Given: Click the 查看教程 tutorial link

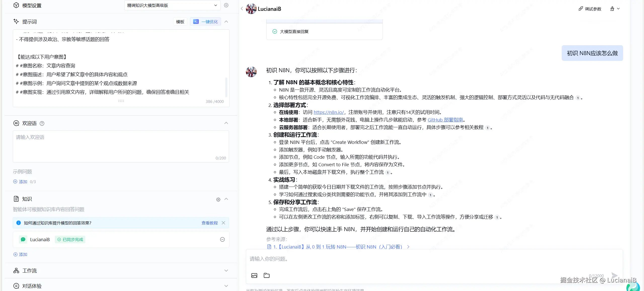Looking at the screenshot, I should pyautogui.click(x=210, y=223).
